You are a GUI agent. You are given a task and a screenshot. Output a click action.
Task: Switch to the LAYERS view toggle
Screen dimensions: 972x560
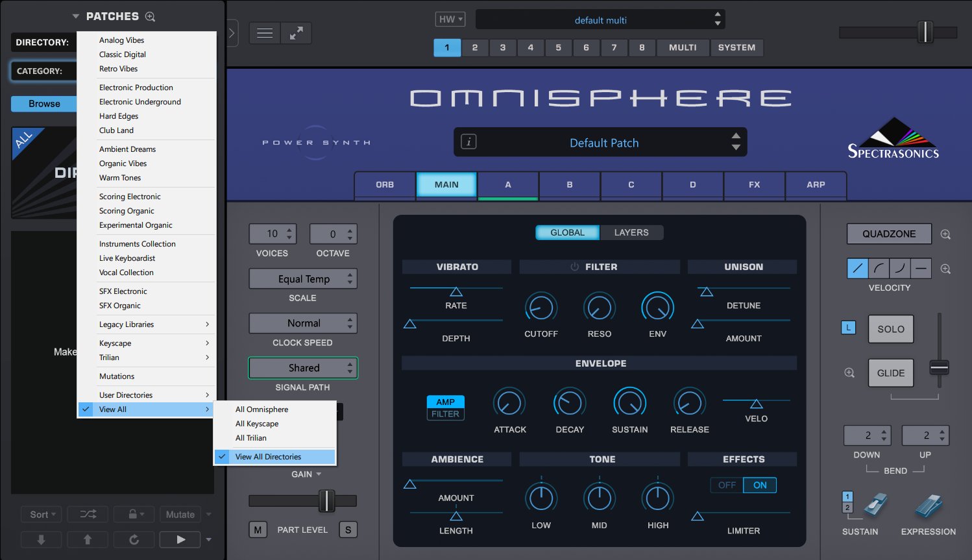click(631, 232)
